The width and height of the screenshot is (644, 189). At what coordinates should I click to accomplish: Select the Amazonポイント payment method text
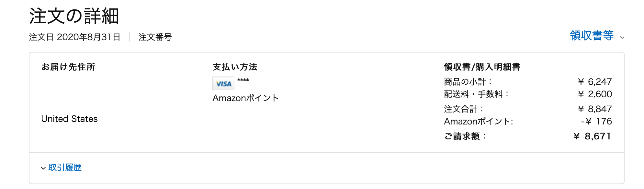coord(245,98)
